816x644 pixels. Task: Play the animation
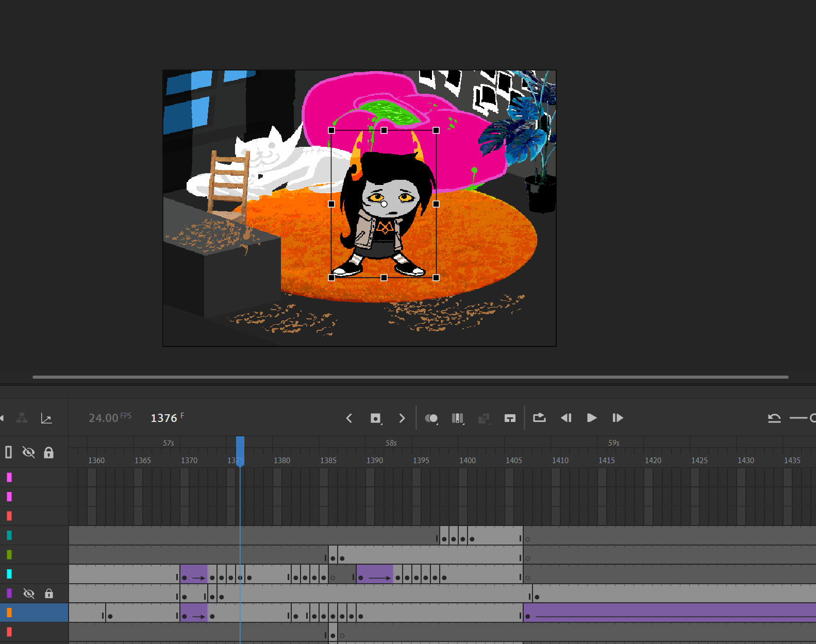pyautogui.click(x=592, y=418)
